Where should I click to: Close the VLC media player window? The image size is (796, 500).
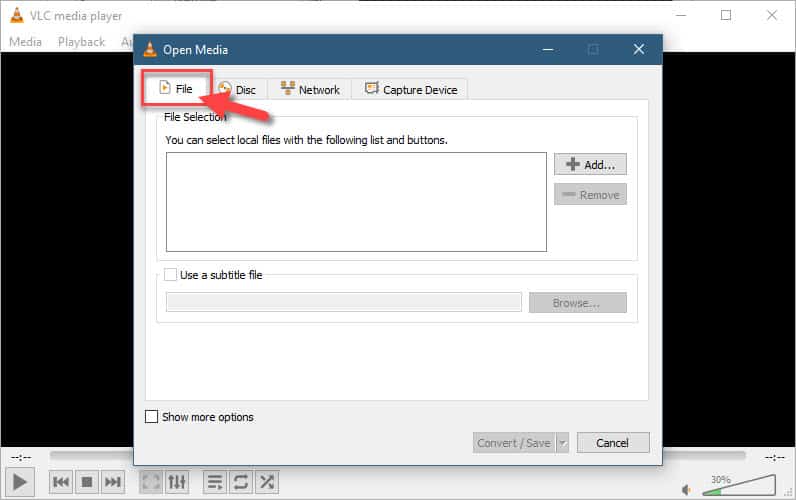(772, 15)
